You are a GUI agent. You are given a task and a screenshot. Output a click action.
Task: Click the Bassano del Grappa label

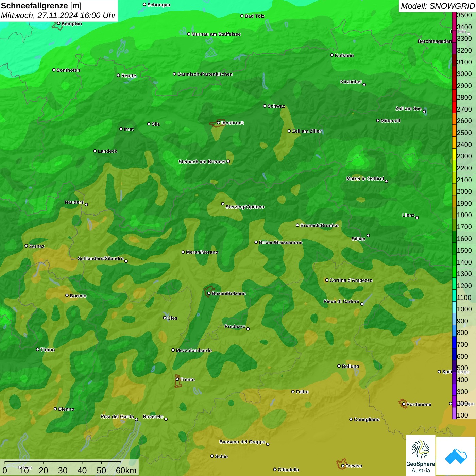[242, 442]
